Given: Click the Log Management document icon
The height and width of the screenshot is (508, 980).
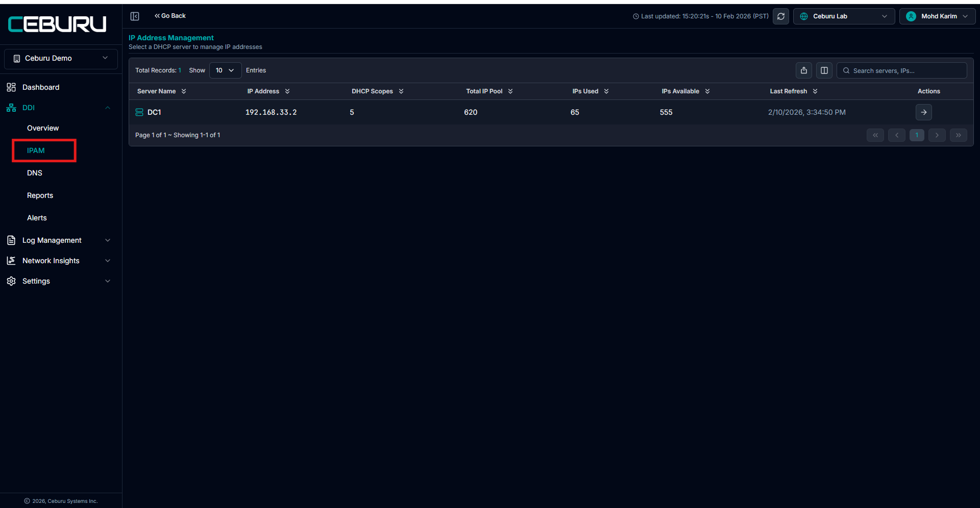Looking at the screenshot, I should point(11,240).
